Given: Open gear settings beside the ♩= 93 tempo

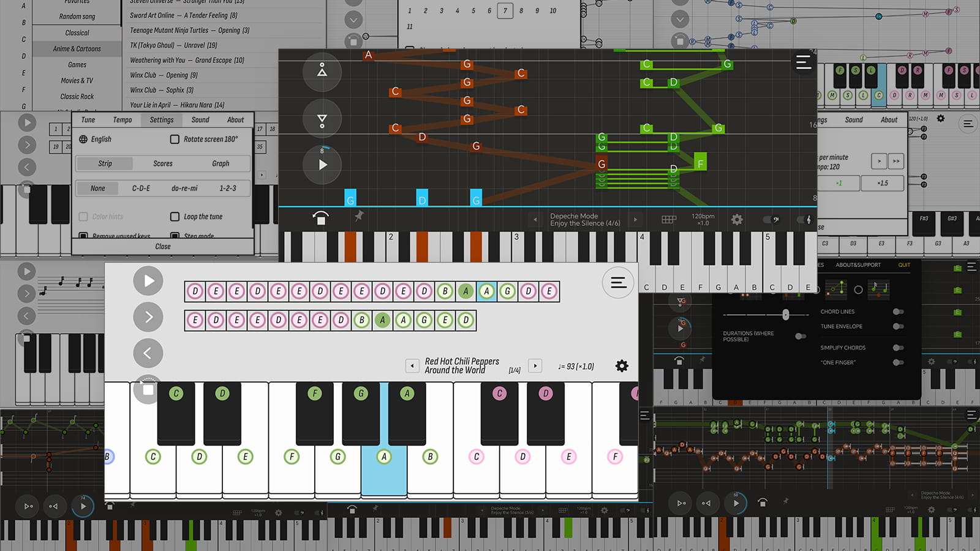Looking at the screenshot, I should coord(622,366).
